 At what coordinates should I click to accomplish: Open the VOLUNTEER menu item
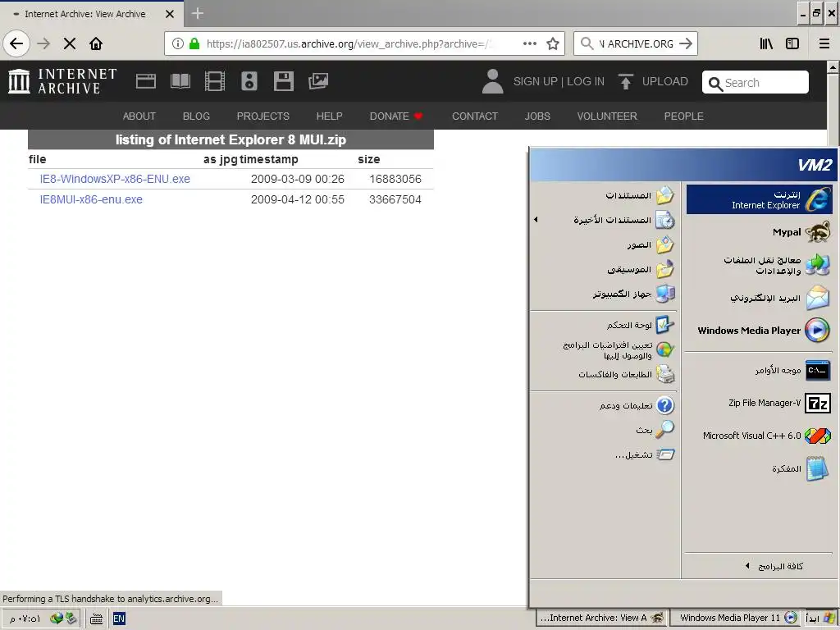point(607,116)
